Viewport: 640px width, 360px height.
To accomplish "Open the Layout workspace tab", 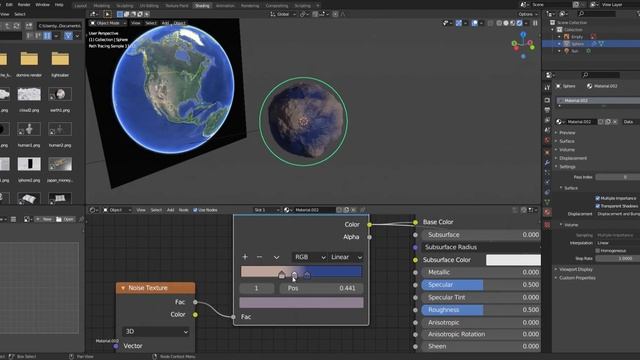I will 80,6.
